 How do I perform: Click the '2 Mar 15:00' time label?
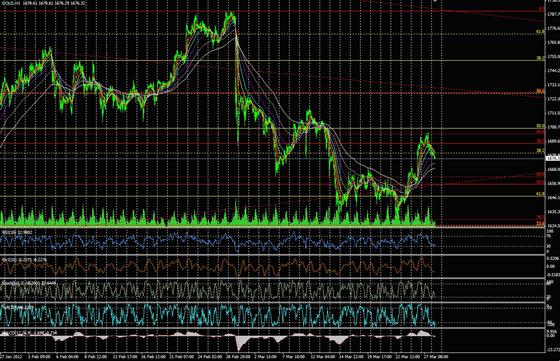[265, 356]
